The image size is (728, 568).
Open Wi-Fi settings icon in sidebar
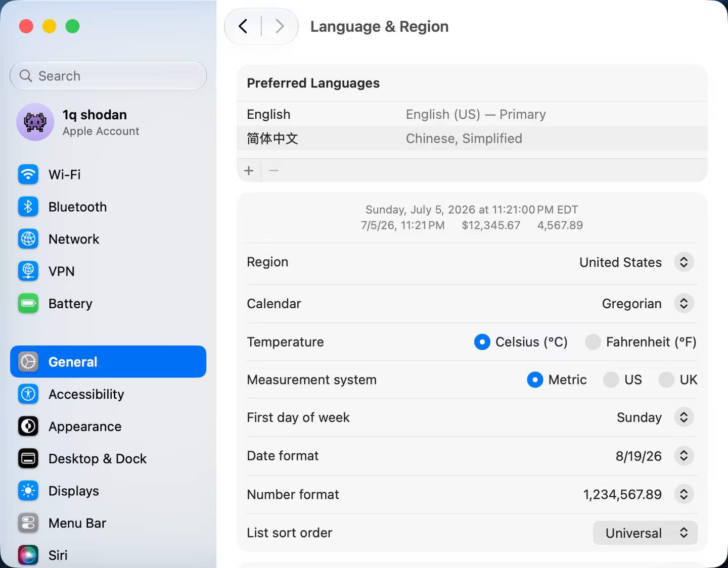pyautogui.click(x=28, y=174)
